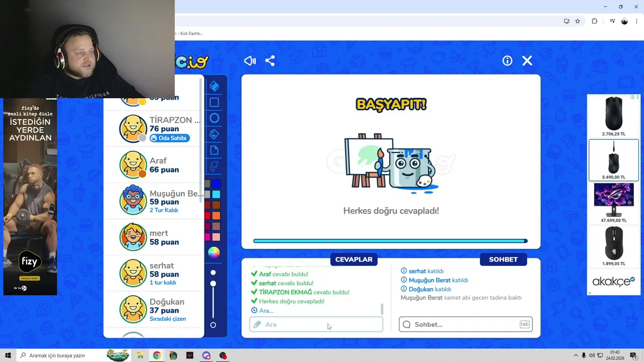Image resolution: width=644 pixels, height=362 pixels.
Task: Open the Windows Start menu
Action: [x=8, y=355]
